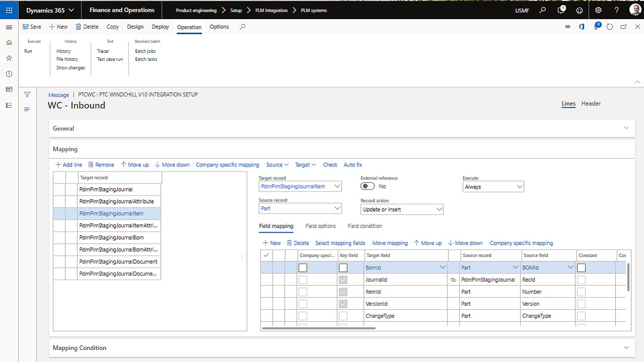Image resolution: width=644 pixels, height=362 pixels.
Task: Tick the Constant checkbox in BomId row
Action: (x=581, y=268)
